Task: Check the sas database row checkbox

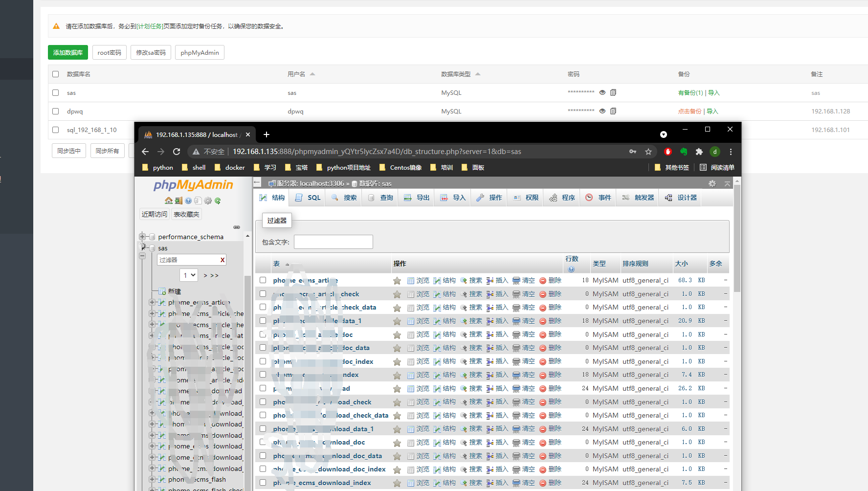Action: pos(55,92)
